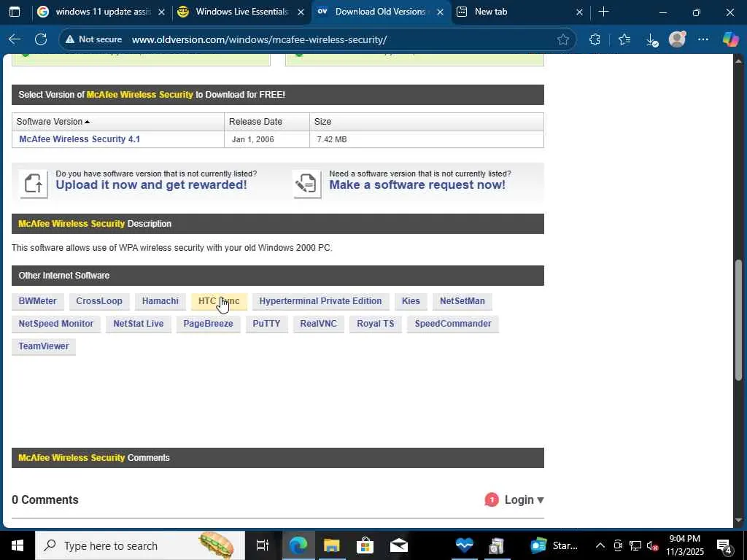Screen dimensions: 747x560
Task: Open the NetStat Live link
Action: (x=138, y=323)
